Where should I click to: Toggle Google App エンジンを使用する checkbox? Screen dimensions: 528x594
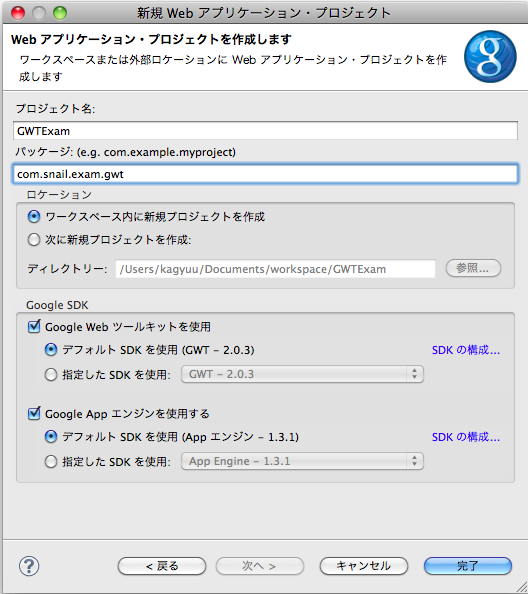tap(34, 413)
